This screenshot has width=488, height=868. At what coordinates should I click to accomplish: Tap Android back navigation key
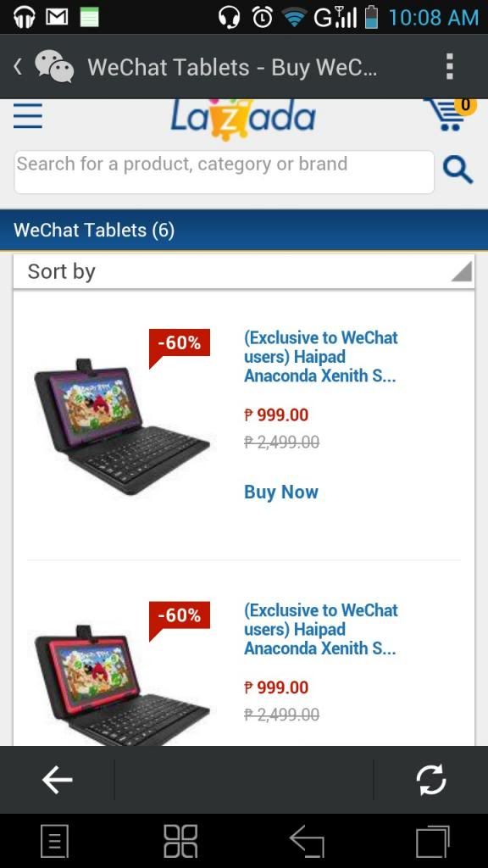[x=307, y=842]
